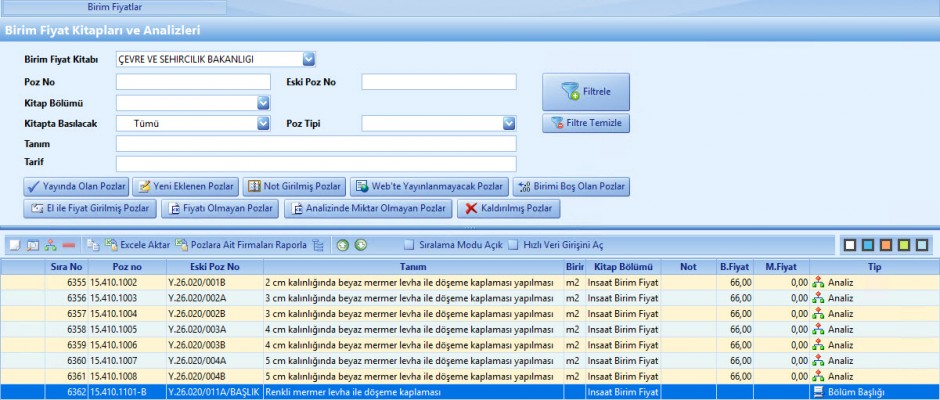Click the green up arrow icon
Viewport: 940px width, 400px height.
click(342, 245)
